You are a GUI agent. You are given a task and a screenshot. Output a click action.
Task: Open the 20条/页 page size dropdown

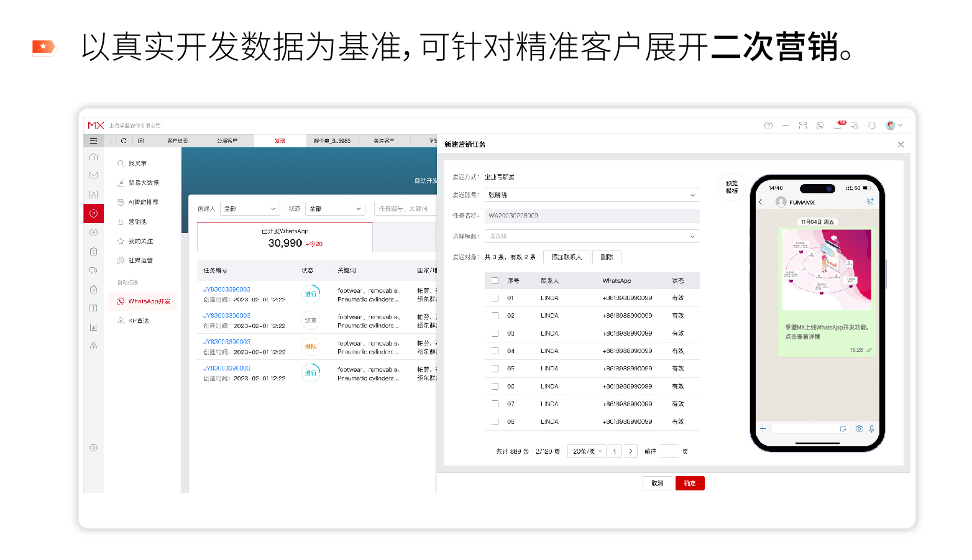tap(585, 451)
